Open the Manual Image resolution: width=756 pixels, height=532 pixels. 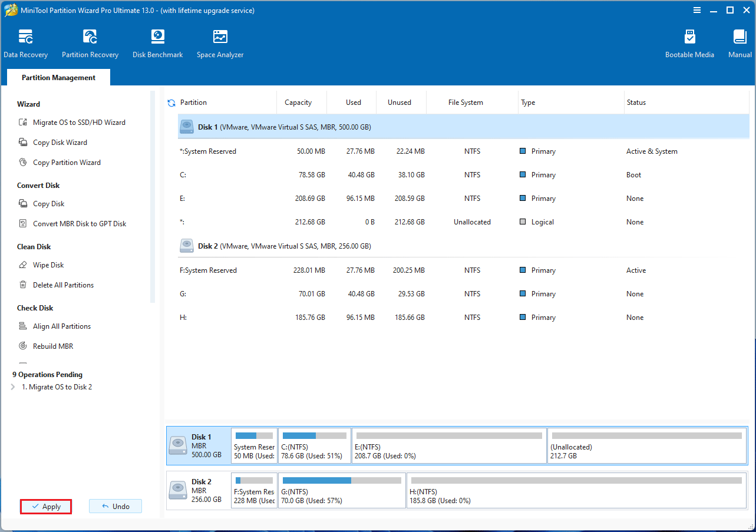(x=739, y=42)
